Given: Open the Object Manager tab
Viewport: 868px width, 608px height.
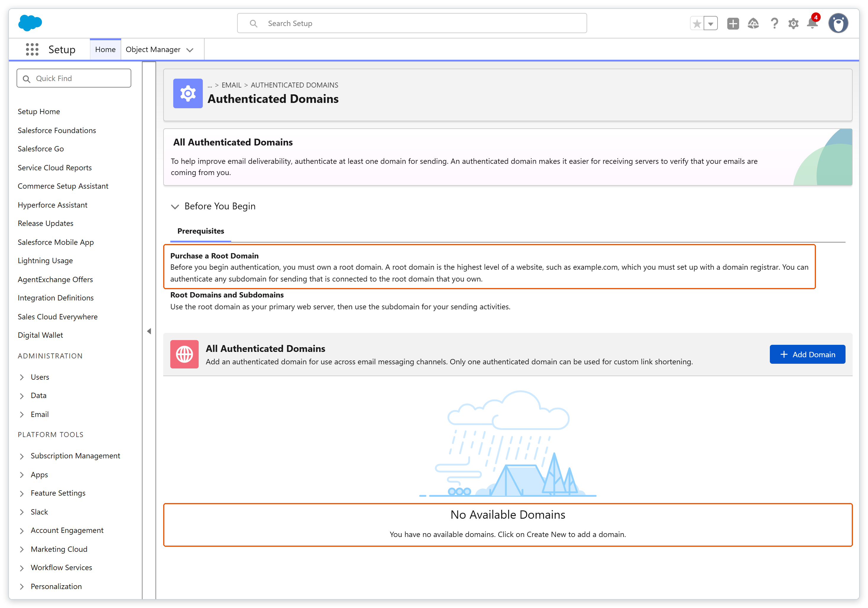Looking at the screenshot, I should pyautogui.click(x=153, y=49).
